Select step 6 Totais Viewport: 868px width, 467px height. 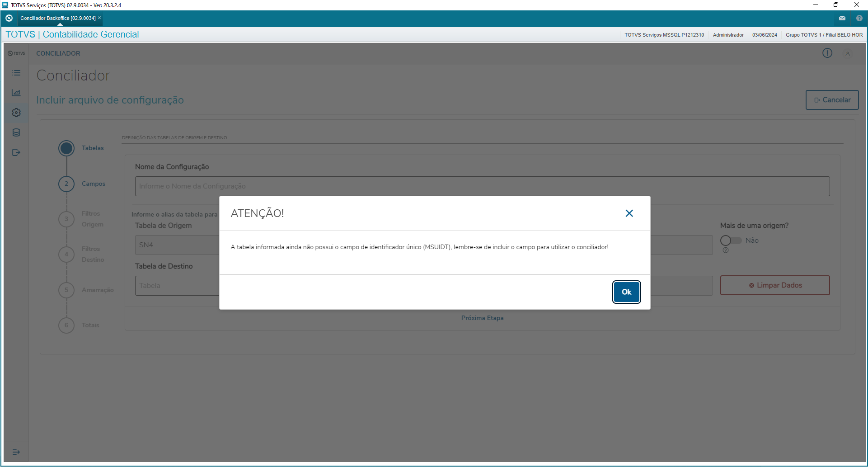(66, 325)
